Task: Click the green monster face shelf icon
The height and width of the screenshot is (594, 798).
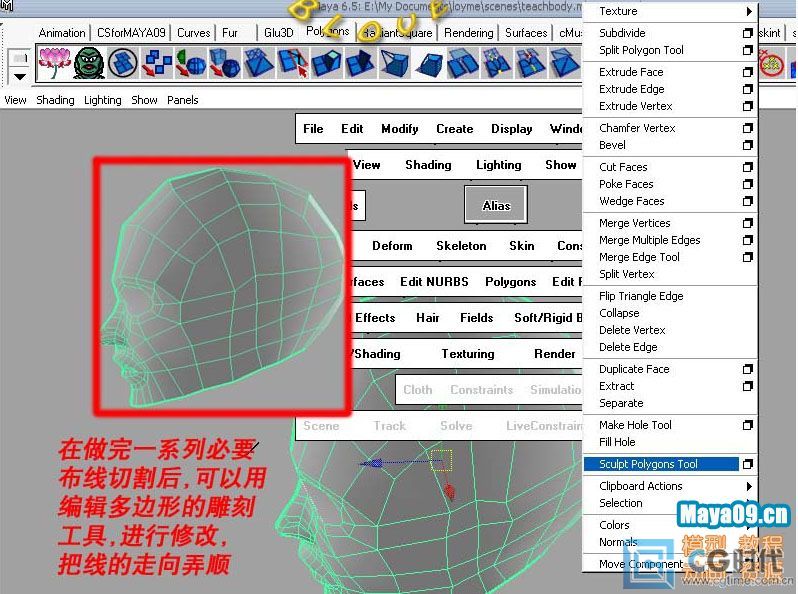Action: point(89,63)
